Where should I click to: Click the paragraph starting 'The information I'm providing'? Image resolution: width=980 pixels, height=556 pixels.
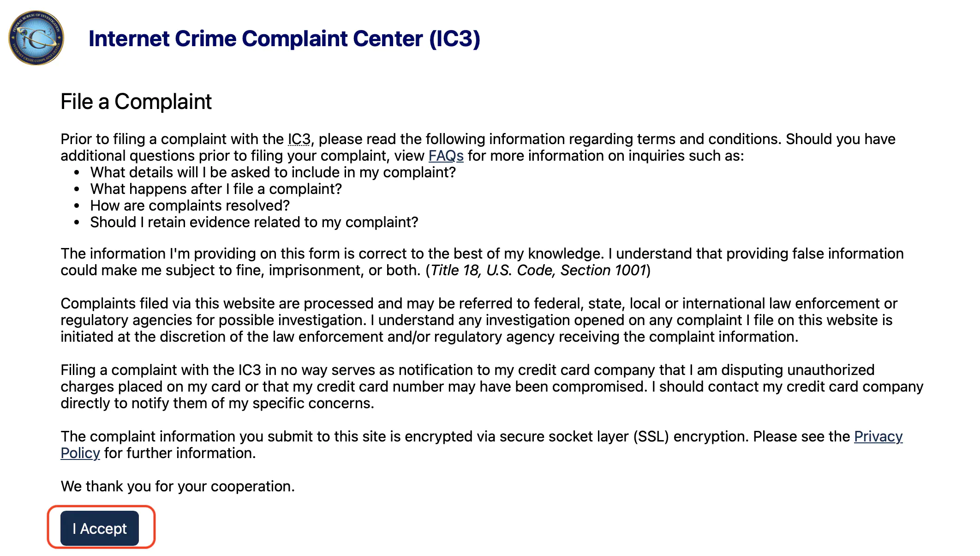click(x=482, y=254)
